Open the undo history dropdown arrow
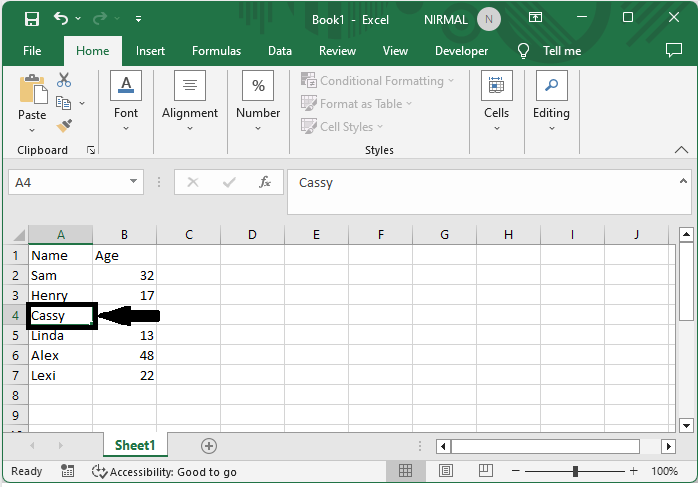 [79, 19]
